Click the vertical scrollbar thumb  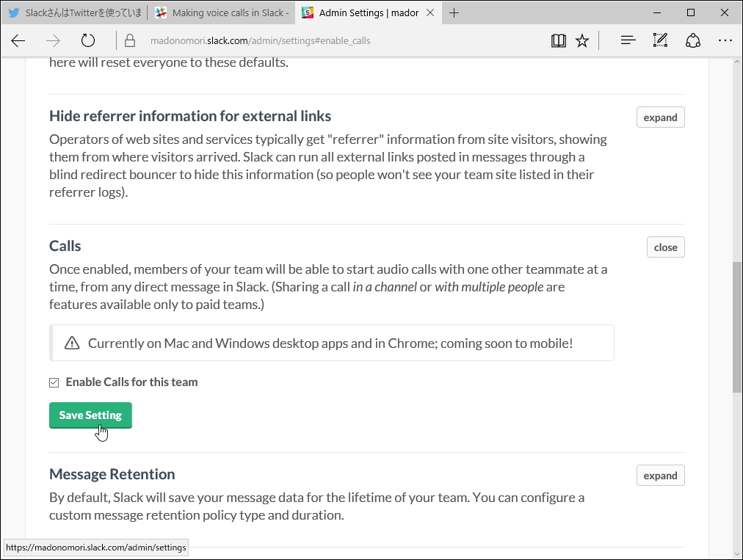point(737,327)
